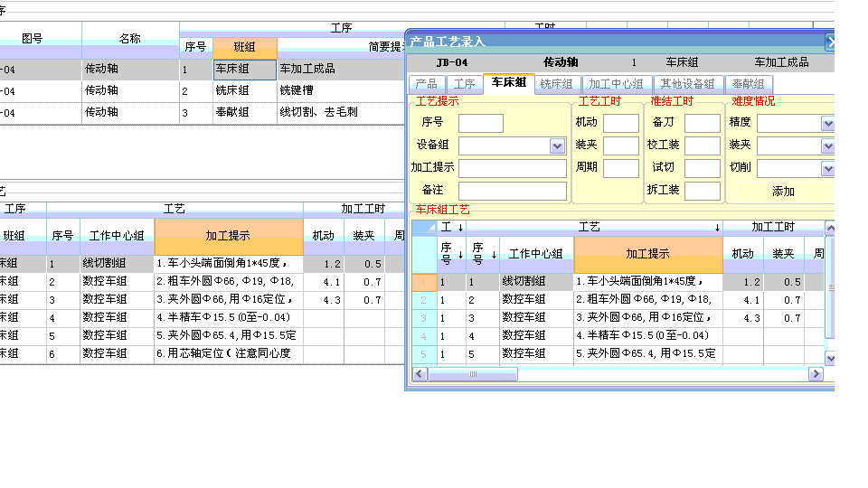Screen dimensions: 868x488
Task: Close the 产品工艺录入 dialog
Action: tap(830, 42)
